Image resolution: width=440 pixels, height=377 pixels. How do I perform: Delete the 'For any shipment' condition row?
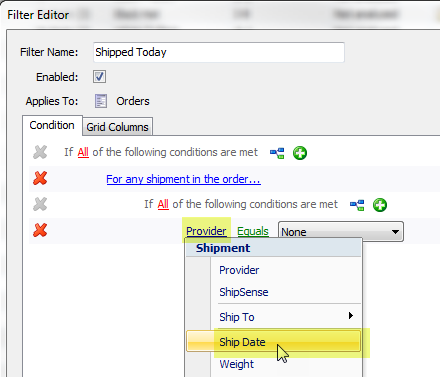[40, 178]
